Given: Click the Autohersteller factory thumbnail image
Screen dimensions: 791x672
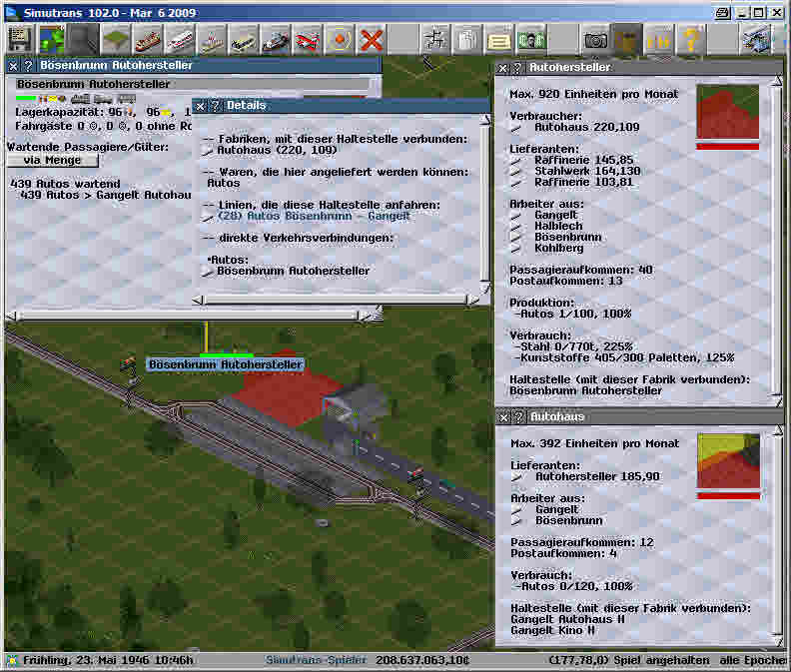Looking at the screenshot, I should coord(727,112).
